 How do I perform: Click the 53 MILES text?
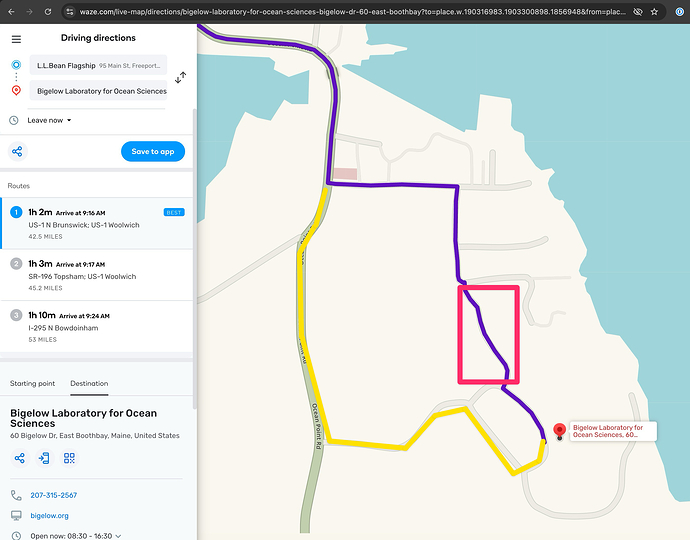[43, 339]
